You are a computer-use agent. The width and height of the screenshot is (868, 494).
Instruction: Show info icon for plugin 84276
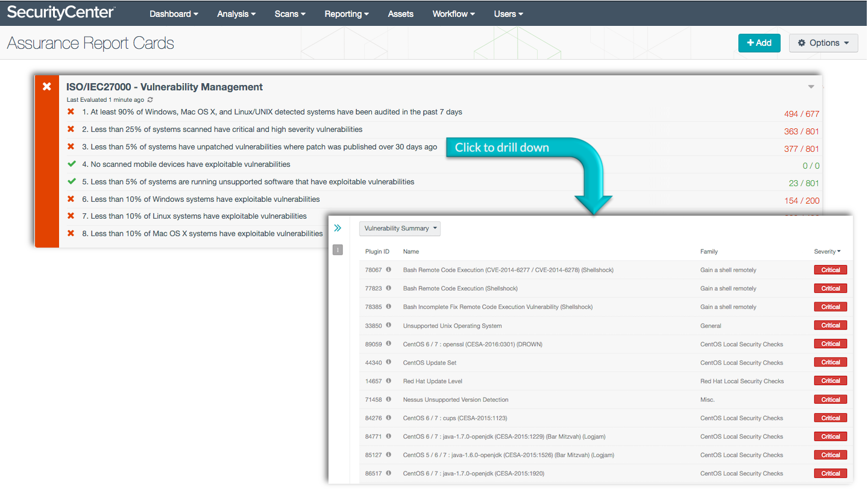(389, 417)
